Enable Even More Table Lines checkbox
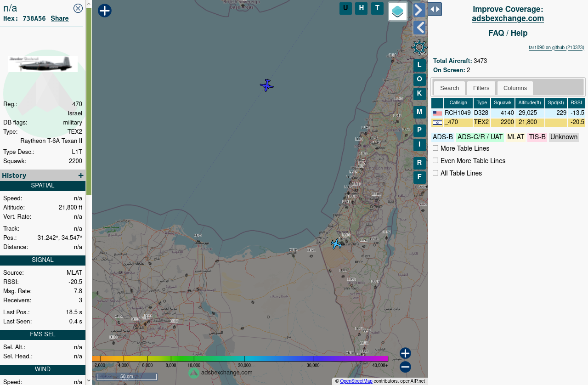Screen dimensions: 588x385 [435, 160]
